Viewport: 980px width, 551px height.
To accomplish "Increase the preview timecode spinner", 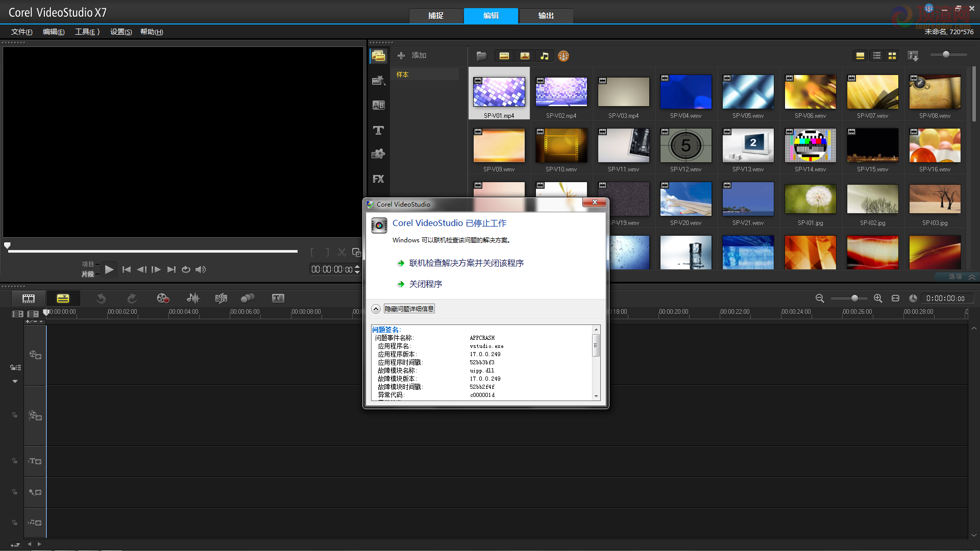I will [357, 266].
